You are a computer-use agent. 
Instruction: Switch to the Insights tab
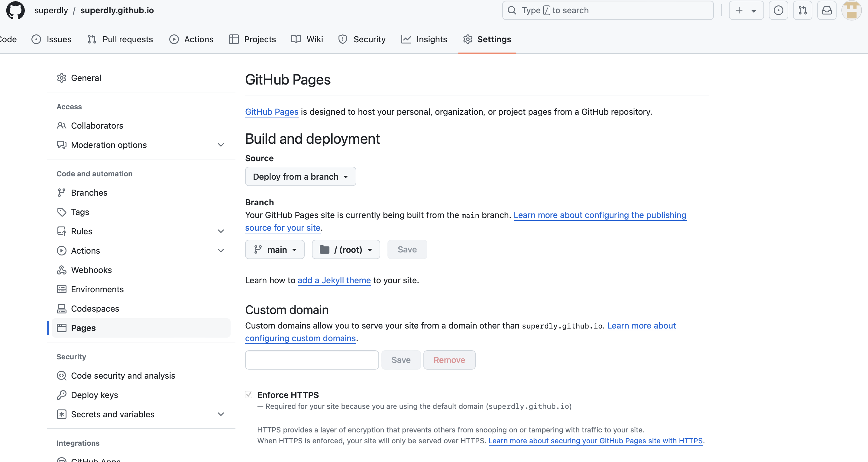[x=424, y=39]
